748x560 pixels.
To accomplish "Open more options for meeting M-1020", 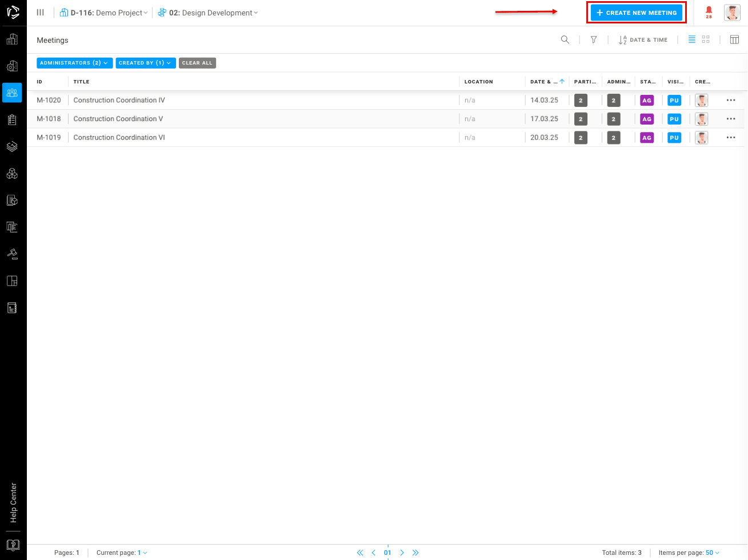I will (x=730, y=100).
